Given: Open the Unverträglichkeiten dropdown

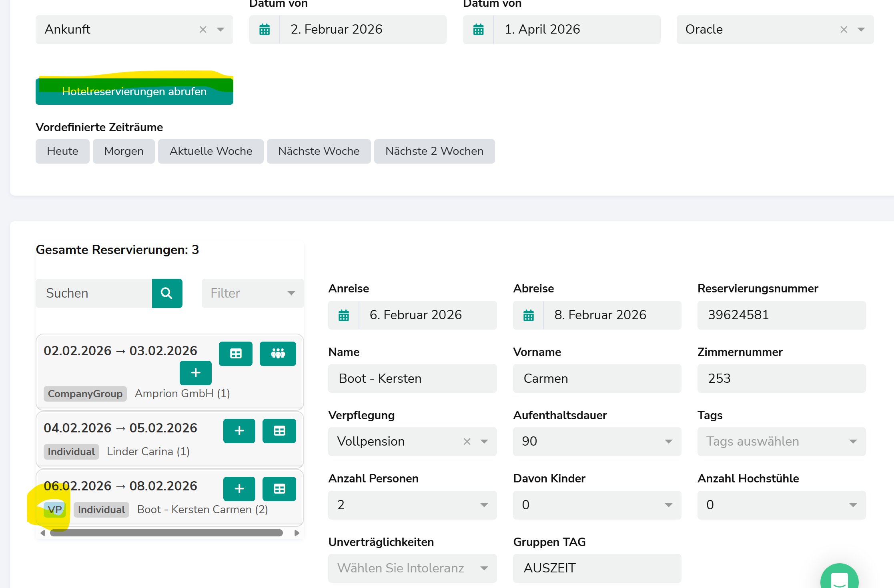Looking at the screenshot, I should coord(413,568).
